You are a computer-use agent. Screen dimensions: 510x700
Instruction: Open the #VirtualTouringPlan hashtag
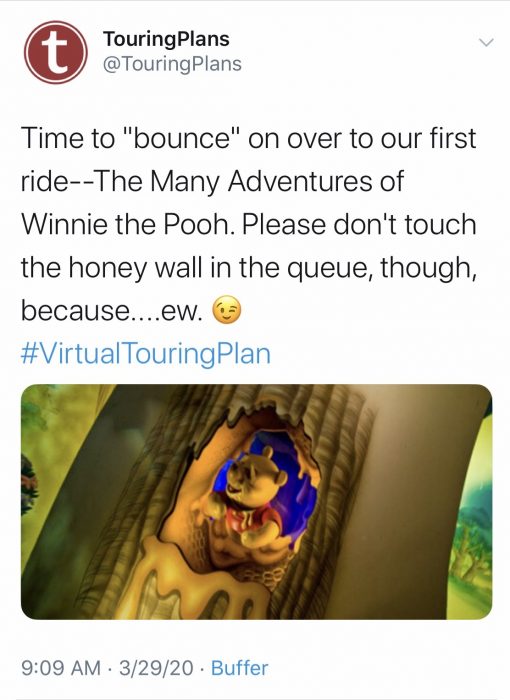[x=146, y=354]
